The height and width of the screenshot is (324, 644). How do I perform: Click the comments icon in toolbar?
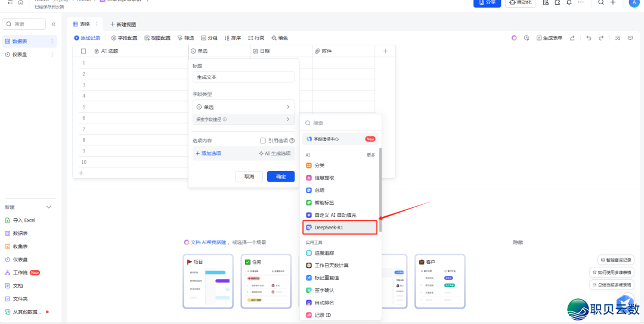630,38
